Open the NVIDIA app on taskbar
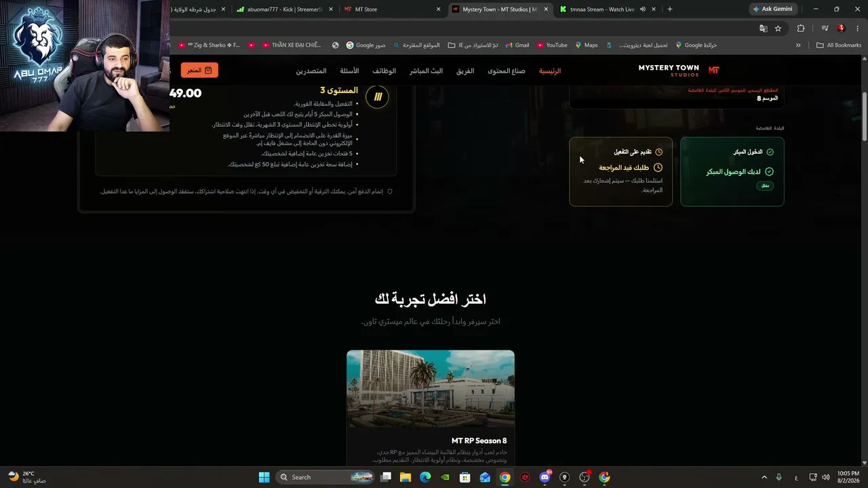The image size is (868, 488). tap(445, 477)
